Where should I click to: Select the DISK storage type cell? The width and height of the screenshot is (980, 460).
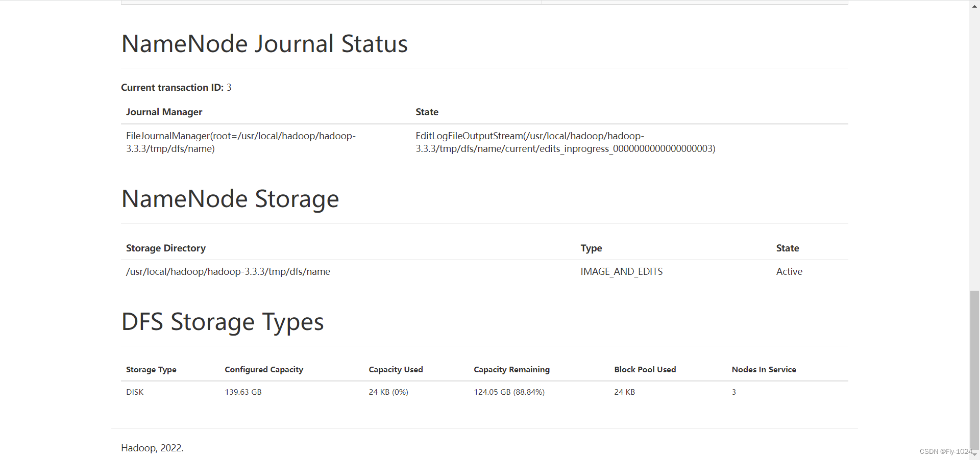(x=135, y=392)
